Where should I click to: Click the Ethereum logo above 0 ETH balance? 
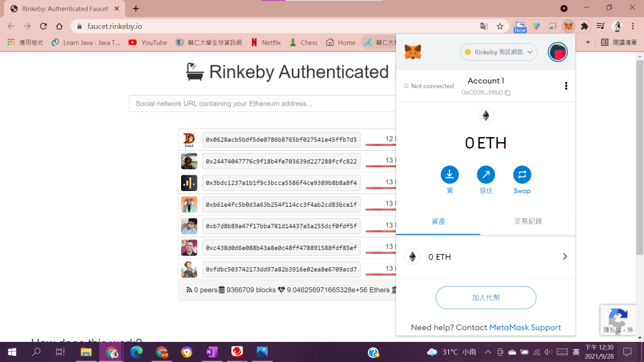tap(486, 116)
